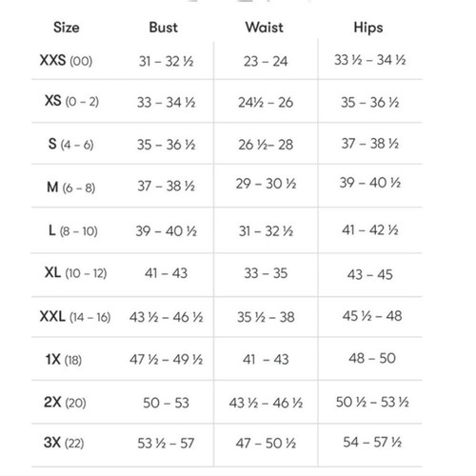The height and width of the screenshot is (476, 476).
Task: Click the XL waist value 33 – 35
Action: pyautogui.click(x=266, y=273)
